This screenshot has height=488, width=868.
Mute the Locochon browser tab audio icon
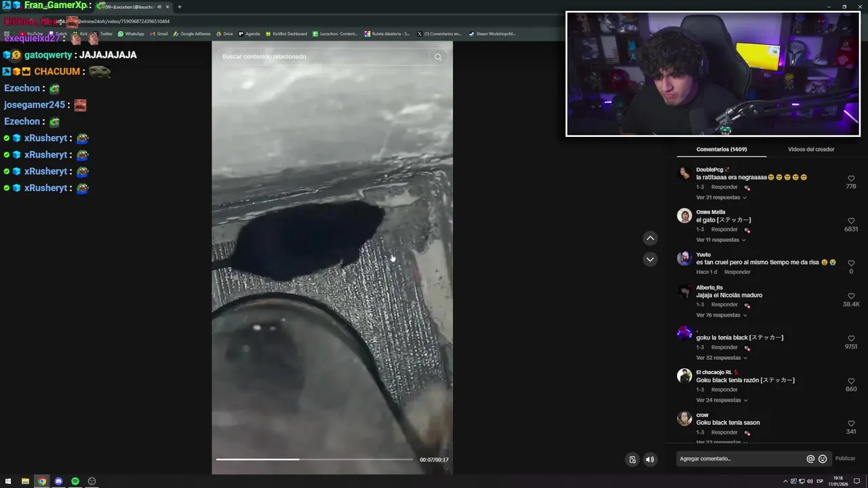159,7
